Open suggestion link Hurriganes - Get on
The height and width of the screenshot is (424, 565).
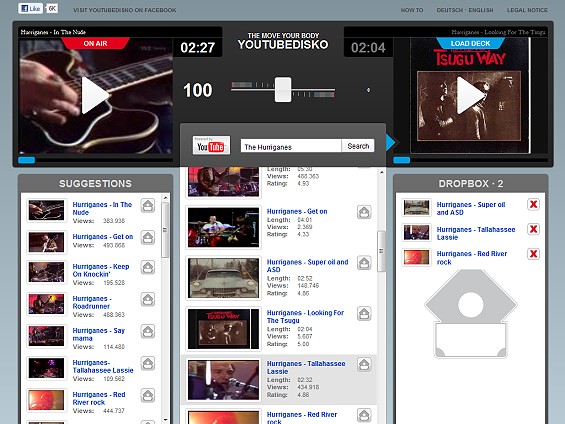point(103,237)
